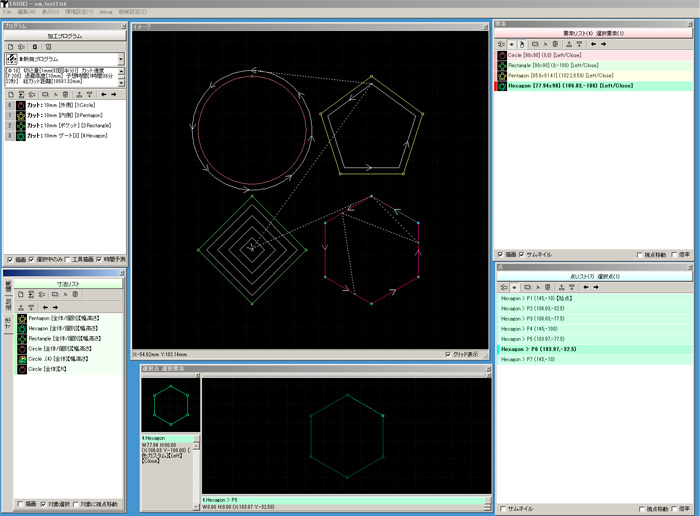Click new file icon in program panel toolbar
This screenshot has height=516, width=700.
click(10, 47)
